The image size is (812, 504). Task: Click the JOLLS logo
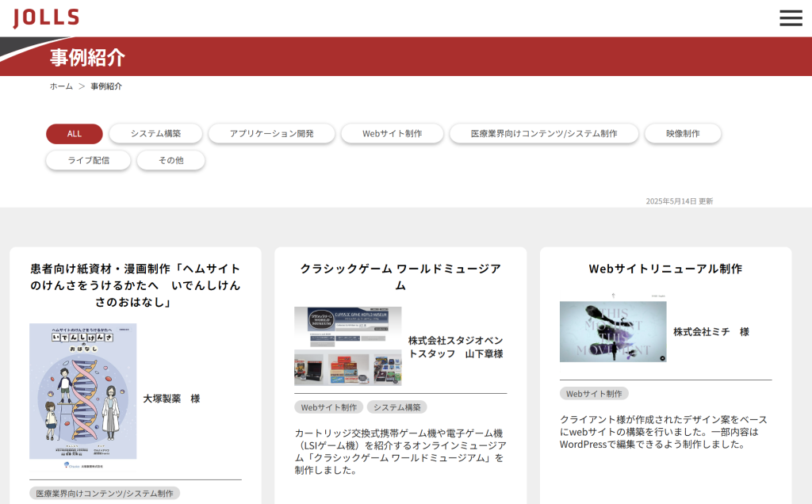click(x=46, y=17)
